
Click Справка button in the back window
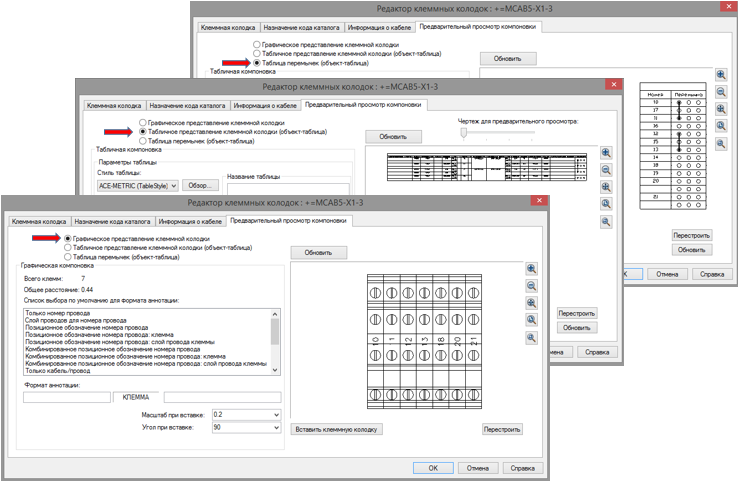point(712,274)
